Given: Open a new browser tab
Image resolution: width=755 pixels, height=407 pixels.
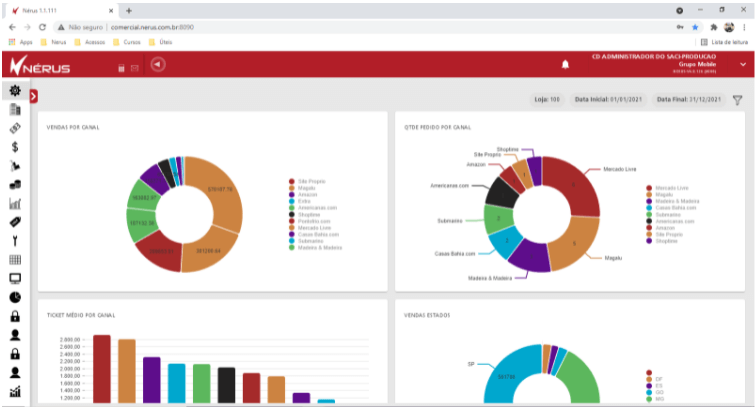Looking at the screenshot, I should [129, 11].
